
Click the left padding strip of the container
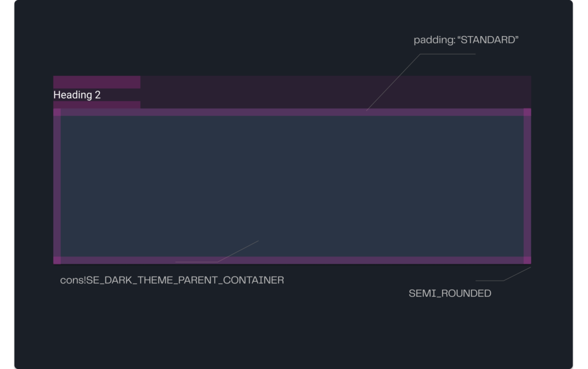tap(57, 186)
